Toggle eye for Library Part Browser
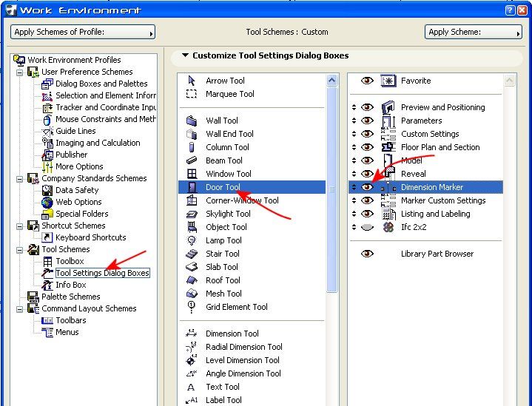Screen dimensions: 532x406 (x=367, y=254)
